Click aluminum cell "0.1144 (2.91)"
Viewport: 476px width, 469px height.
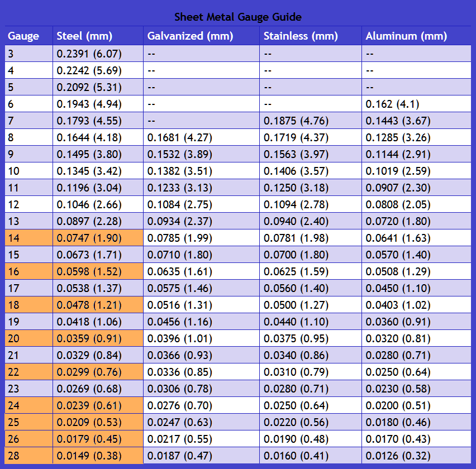[416, 154]
